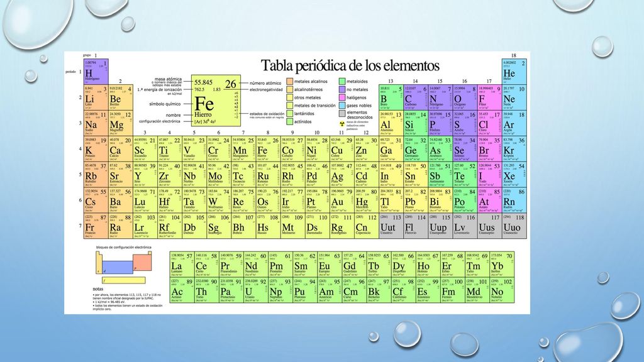Select the 'símbolo químico' legend label

(x=165, y=104)
